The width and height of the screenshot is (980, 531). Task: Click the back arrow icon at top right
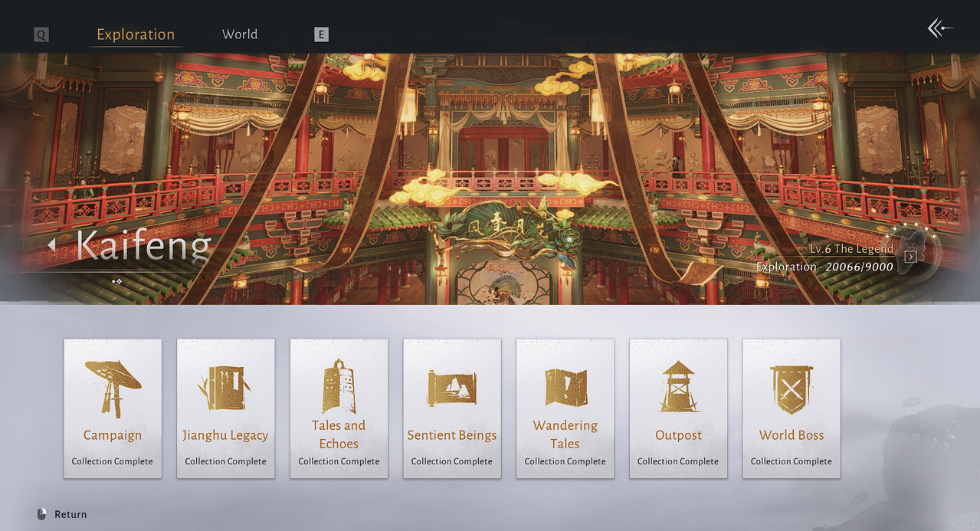point(940,29)
